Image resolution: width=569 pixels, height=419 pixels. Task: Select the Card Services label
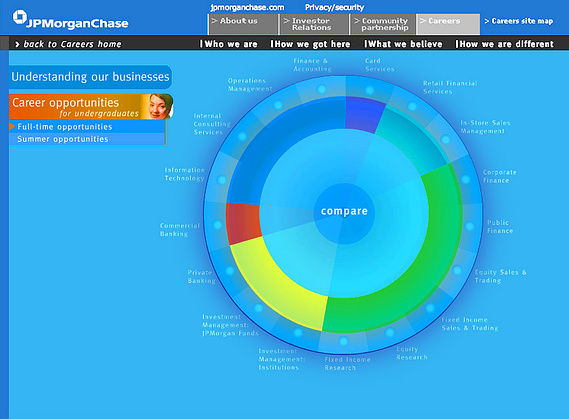(379, 65)
